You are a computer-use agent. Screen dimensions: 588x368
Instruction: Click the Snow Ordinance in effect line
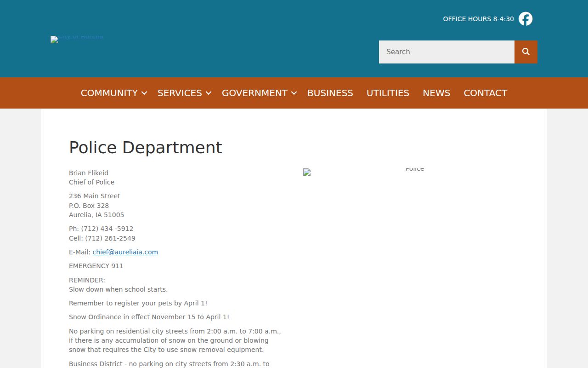[x=149, y=317]
